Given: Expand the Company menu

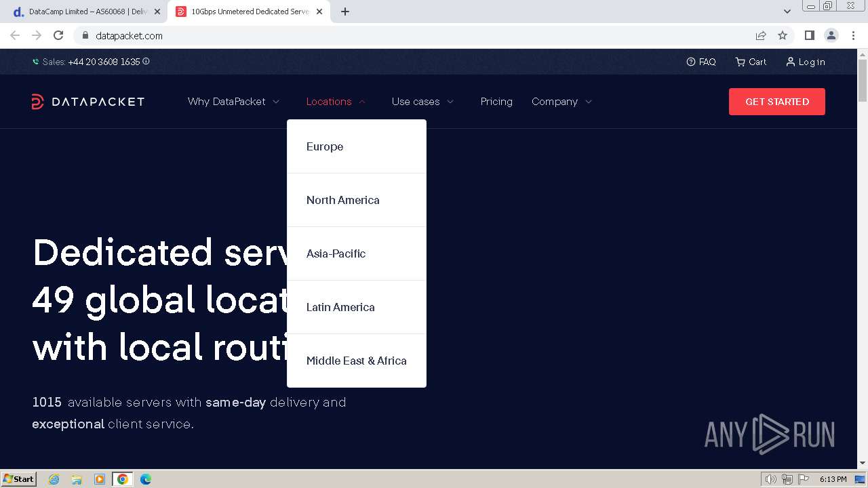Looking at the screenshot, I should point(561,102).
